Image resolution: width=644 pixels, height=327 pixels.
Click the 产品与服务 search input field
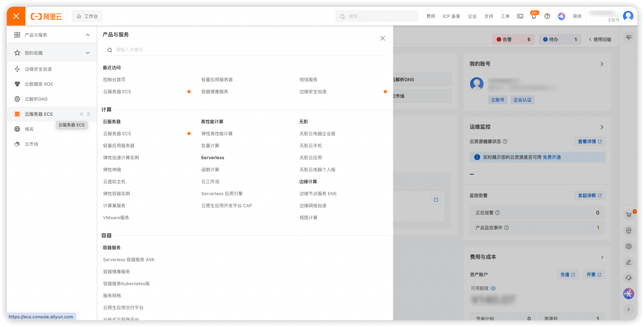pyautogui.click(x=246, y=50)
